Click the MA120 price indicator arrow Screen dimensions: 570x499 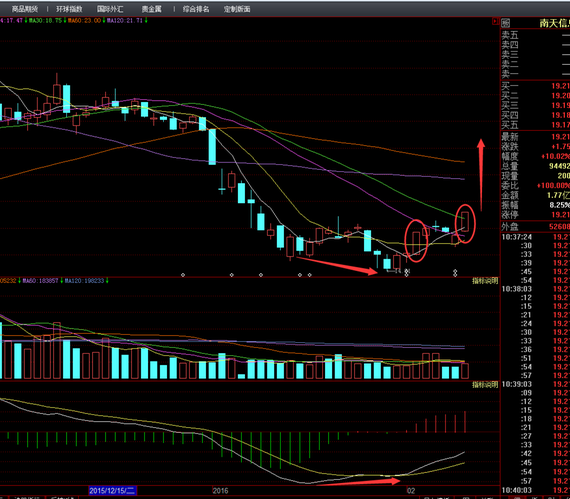coord(146,21)
